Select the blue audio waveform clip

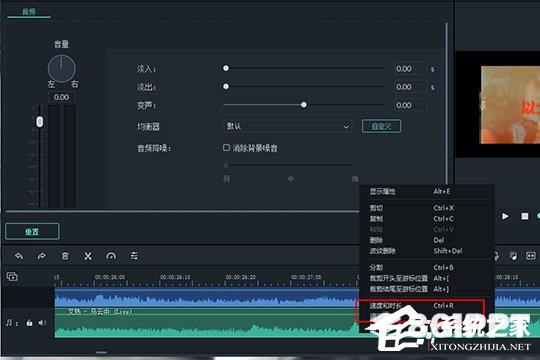click(x=207, y=298)
